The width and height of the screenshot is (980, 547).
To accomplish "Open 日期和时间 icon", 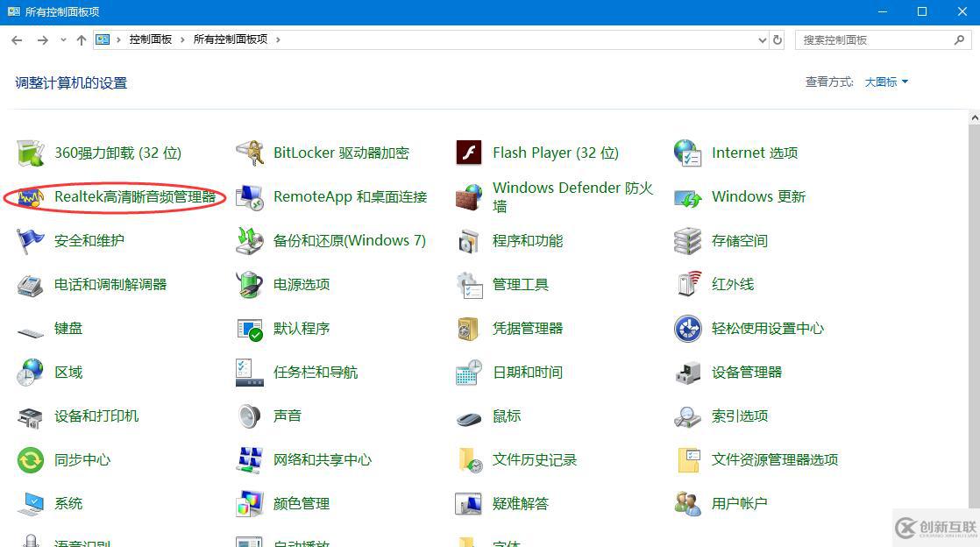I will pos(469,373).
